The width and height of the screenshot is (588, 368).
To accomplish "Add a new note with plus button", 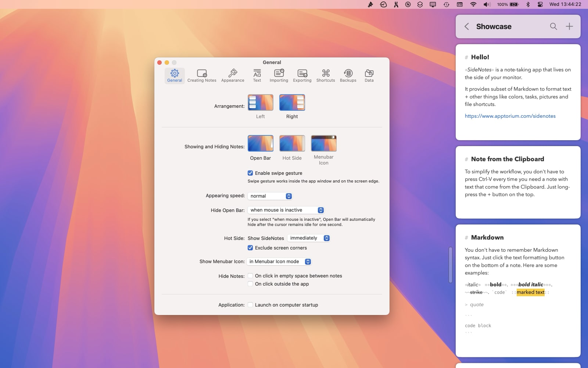I will click(x=569, y=26).
